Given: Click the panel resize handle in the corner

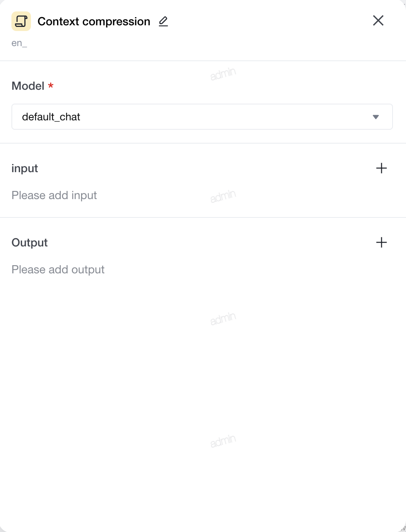Looking at the screenshot, I should (x=403, y=529).
